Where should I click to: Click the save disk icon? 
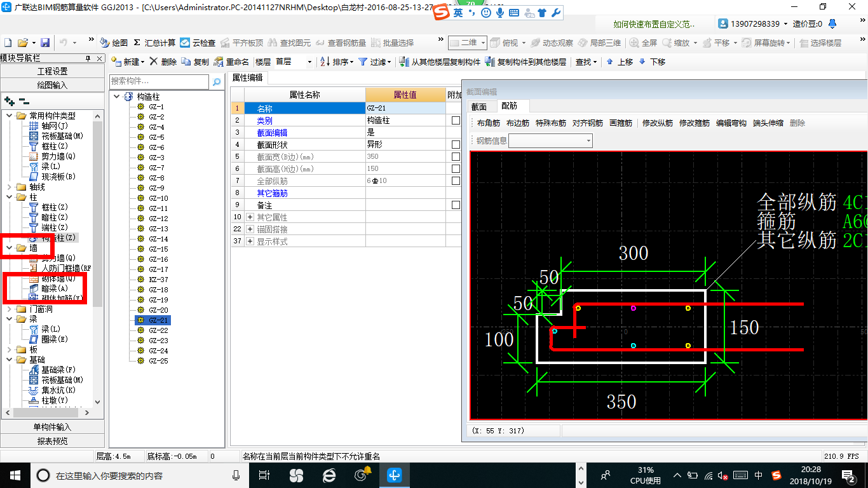[x=45, y=43]
